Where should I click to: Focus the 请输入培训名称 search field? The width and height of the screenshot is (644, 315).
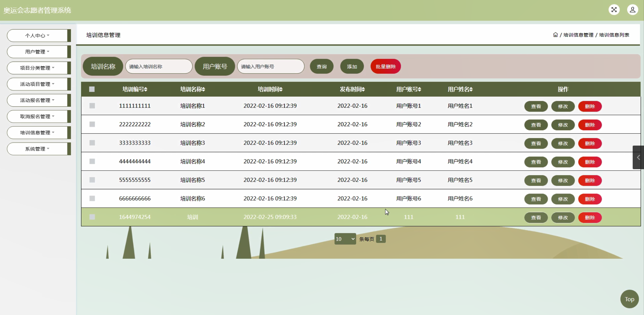coord(158,67)
